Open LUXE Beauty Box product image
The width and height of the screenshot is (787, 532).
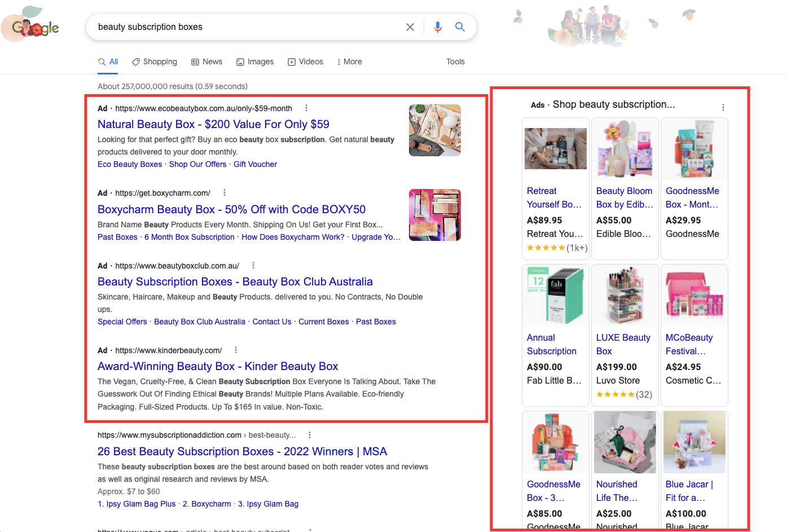click(x=625, y=296)
